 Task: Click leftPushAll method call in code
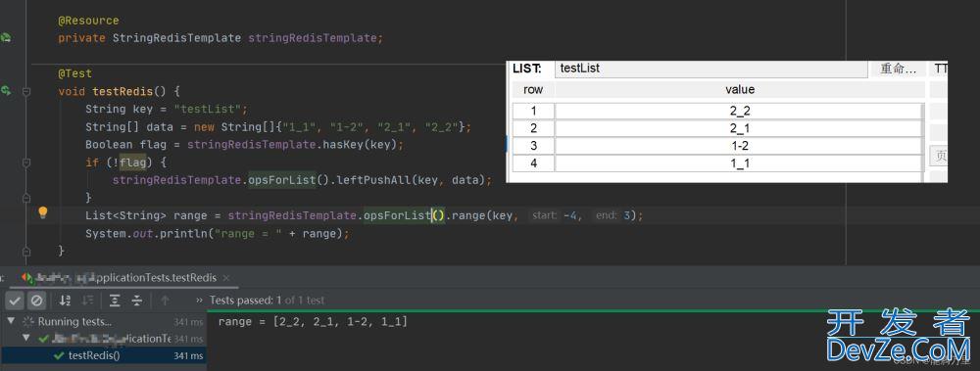[x=374, y=180]
